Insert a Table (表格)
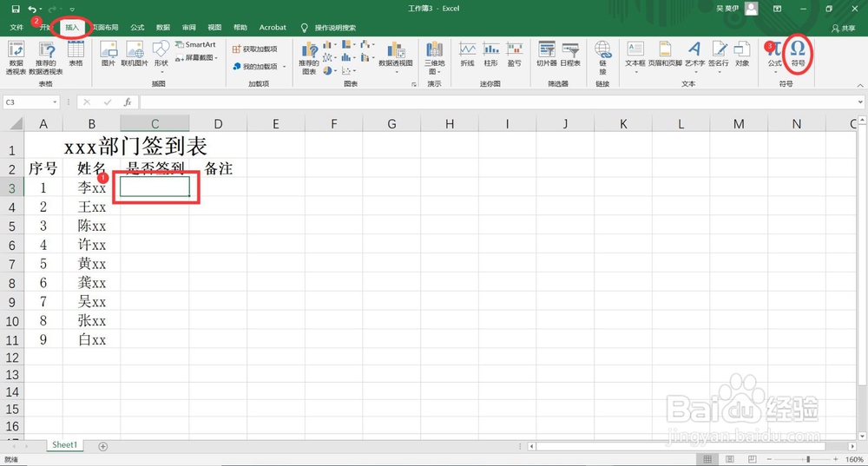Viewport: 868px width, 466px height. click(76, 54)
